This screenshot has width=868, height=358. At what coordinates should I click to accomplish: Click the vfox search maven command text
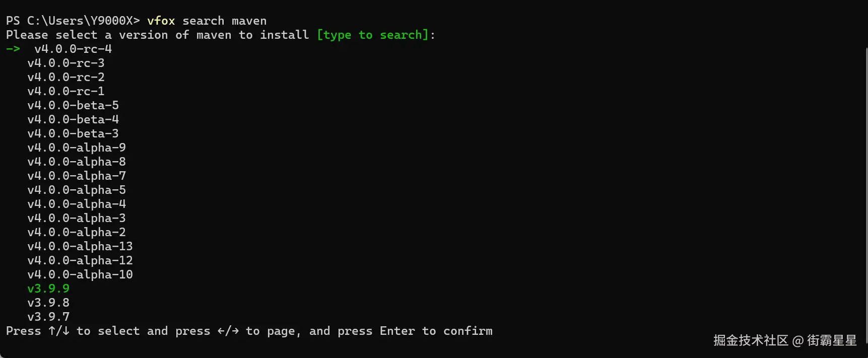(207, 21)
